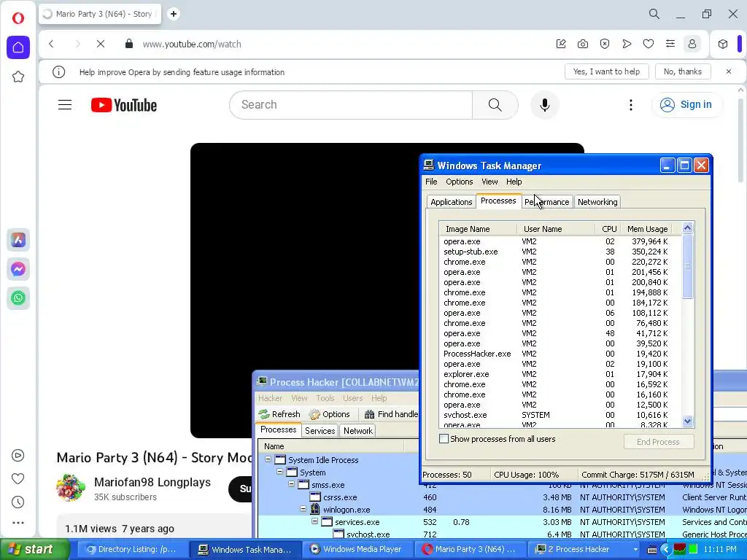Collapse System Idle Process tree node
The width and height of the screenshot is (747, 560).
click(x=268, y=459)
